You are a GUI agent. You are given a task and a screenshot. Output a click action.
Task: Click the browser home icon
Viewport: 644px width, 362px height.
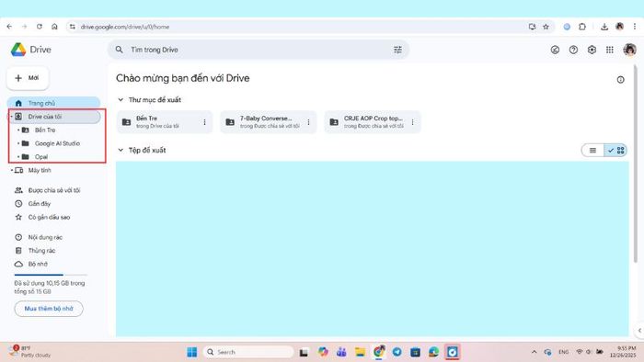tap(54, 27)
